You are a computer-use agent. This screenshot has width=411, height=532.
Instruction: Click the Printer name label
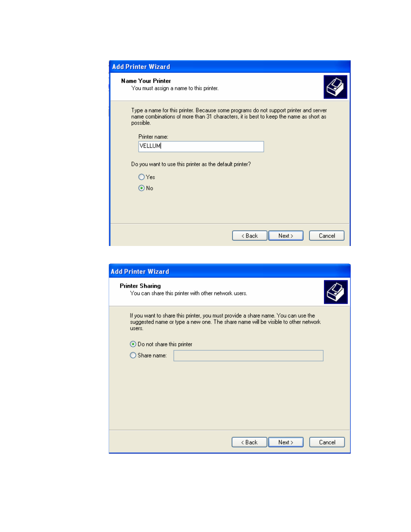pyautogui.click(x=153, y=137)
